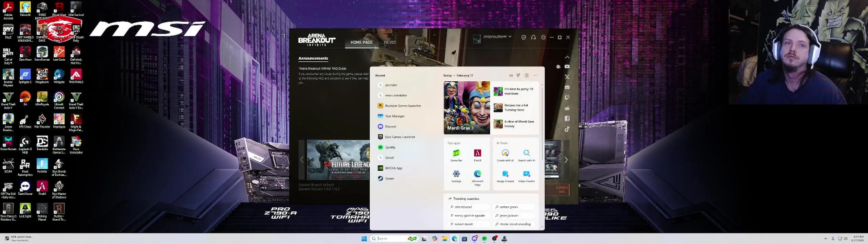Select Search with AI tool
The width and height of the screenshot is (868, 244).
point(527,155)
